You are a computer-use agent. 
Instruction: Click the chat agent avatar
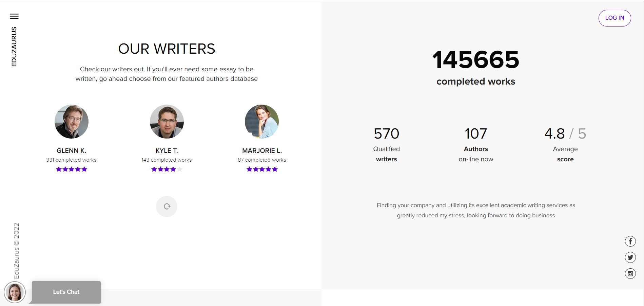pos(15,292)
